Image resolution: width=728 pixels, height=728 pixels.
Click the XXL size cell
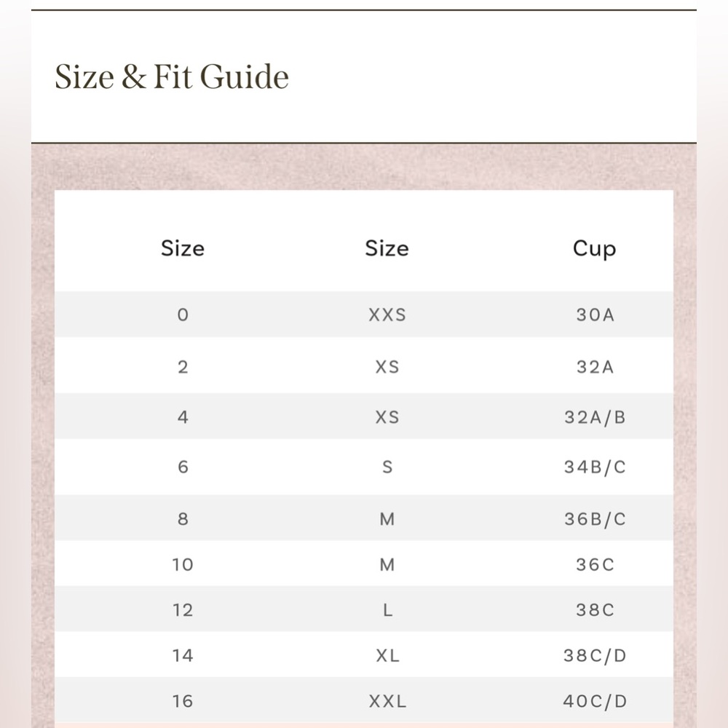[x=388, y=700]
